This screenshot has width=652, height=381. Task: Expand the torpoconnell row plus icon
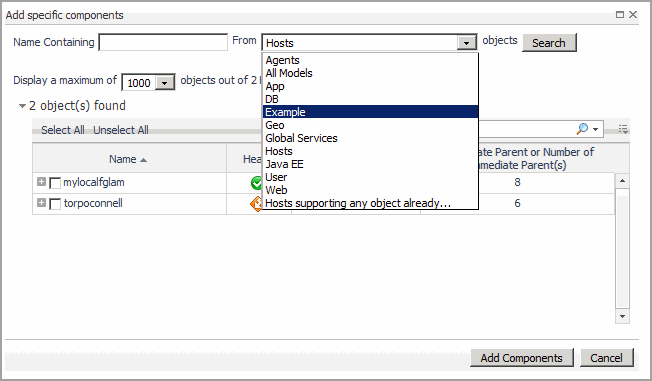click(x=41, y=203)
